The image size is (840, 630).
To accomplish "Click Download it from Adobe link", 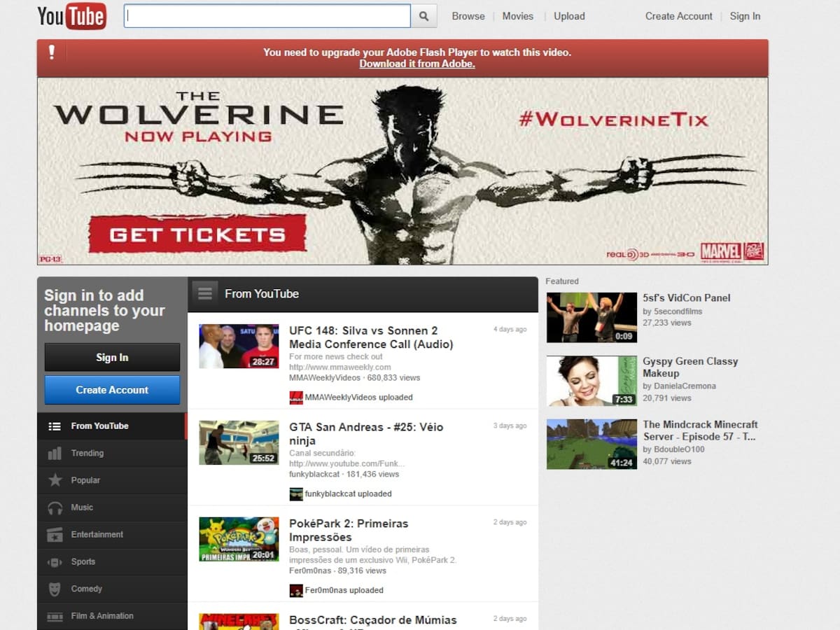I will (417, 64).
